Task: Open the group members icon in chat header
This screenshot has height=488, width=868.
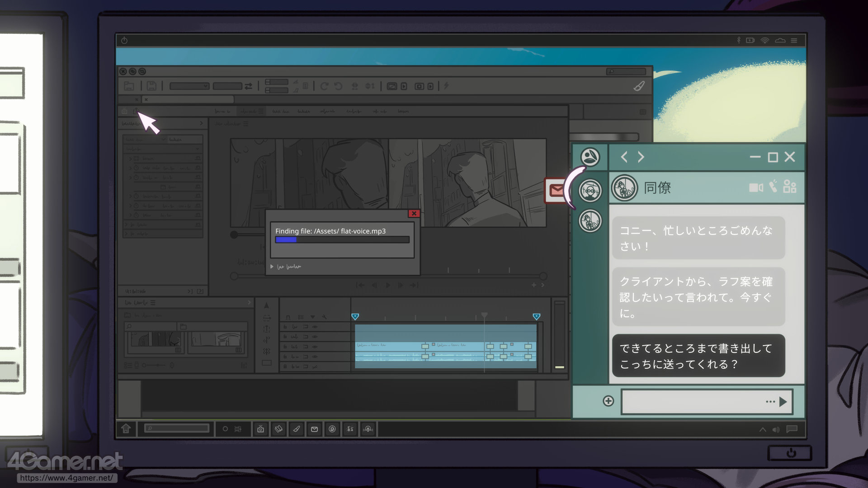Action: click(790, 186)
